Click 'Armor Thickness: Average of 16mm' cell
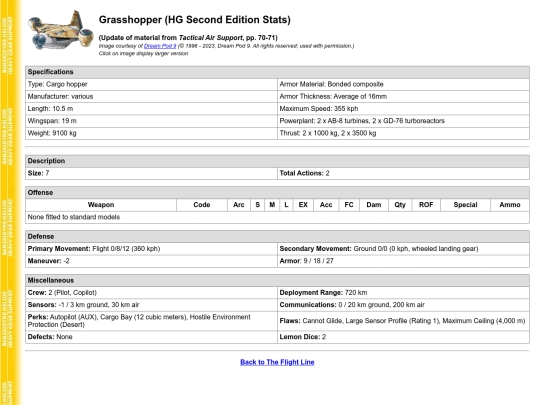 403,96
